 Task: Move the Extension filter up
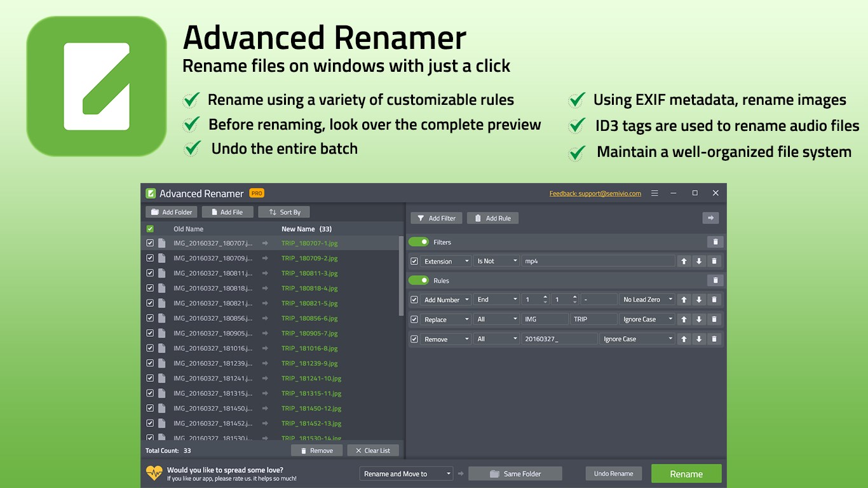point(684,261)
